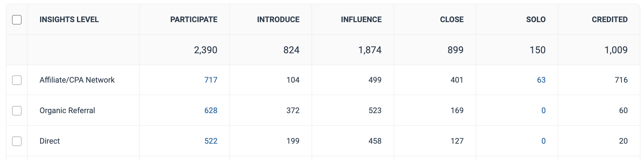Open the 717 Participate link for Affiliate/CPA
The width and height of the screenshot is (644, 161).
click(211, 80)
